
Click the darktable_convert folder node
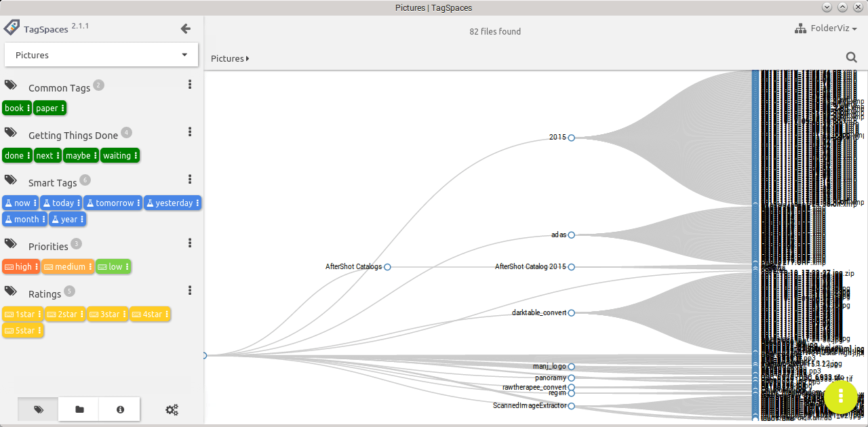point(571,313)
